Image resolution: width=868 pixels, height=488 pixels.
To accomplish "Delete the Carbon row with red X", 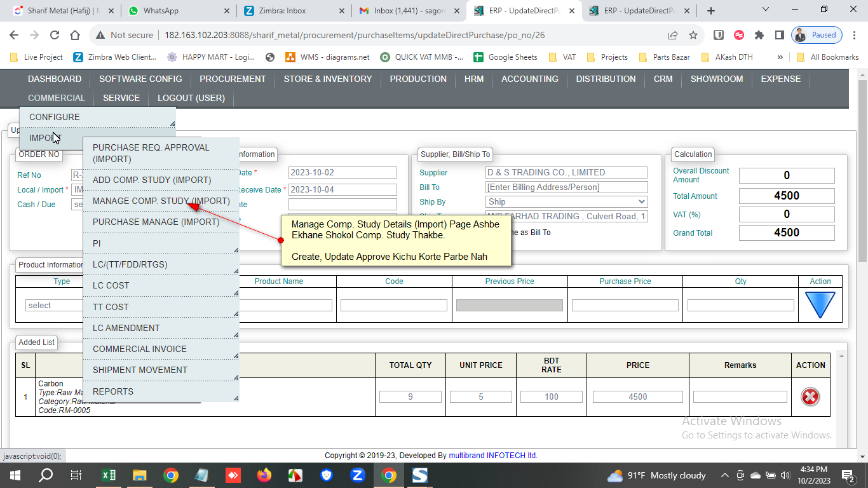I will pos(810,396).
